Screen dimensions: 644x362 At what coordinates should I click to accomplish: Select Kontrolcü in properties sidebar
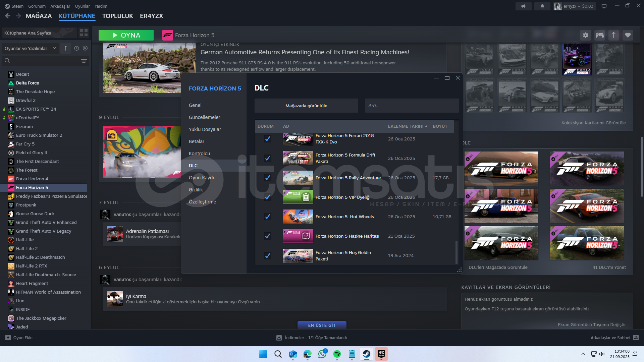click(x=199, y=154)
